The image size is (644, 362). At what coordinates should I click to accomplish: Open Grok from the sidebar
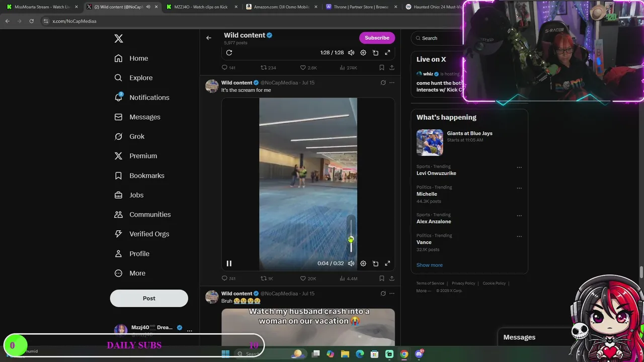129,137
